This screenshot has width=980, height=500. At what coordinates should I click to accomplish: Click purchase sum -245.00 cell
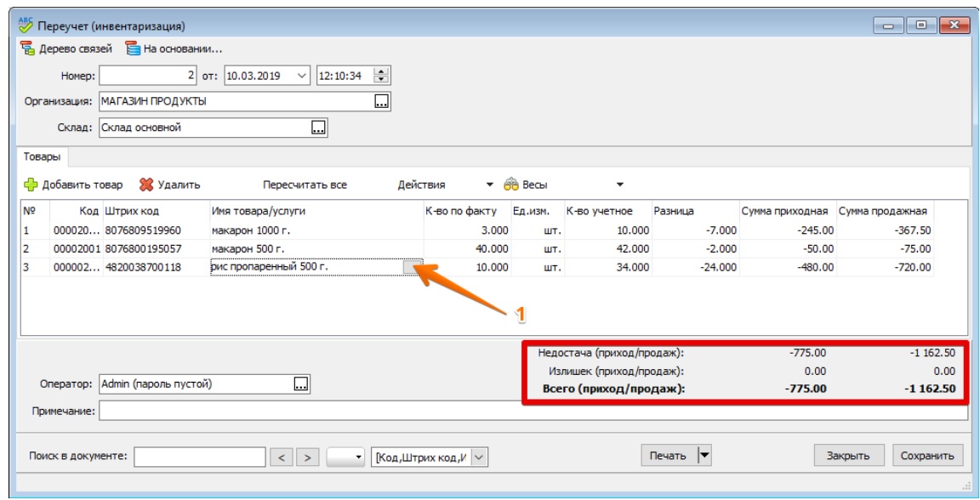point(787,230)
